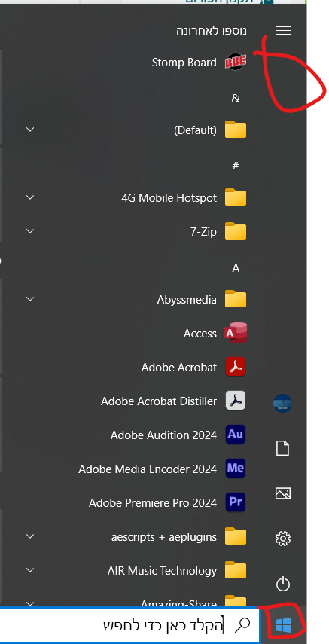Expand the hamburger menu in Start
This screenshot has width=329, height=644.
pyautogui.click(x=282, y=30)
